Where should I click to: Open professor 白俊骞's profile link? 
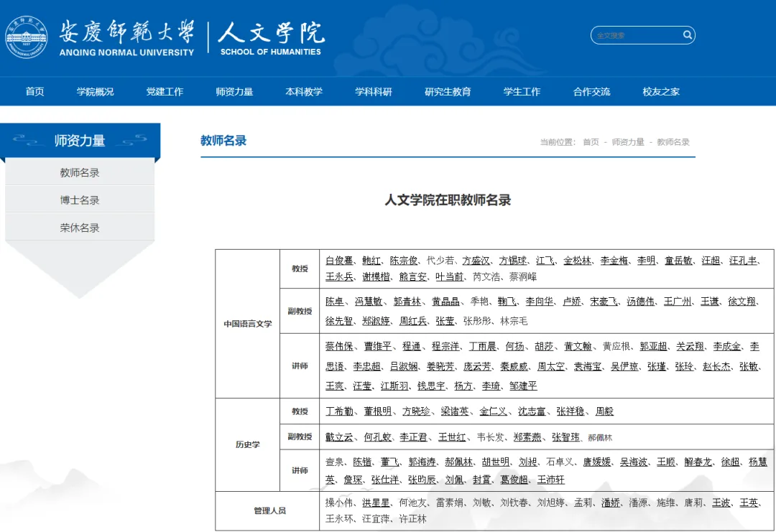(339, 261)
